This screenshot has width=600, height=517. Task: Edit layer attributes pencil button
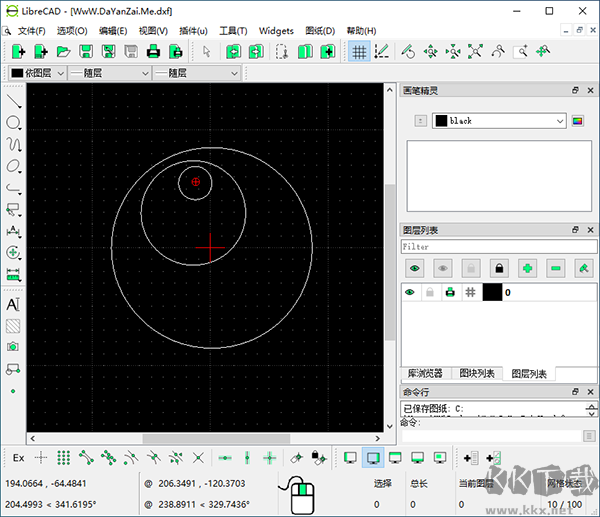tap(584, 268)
